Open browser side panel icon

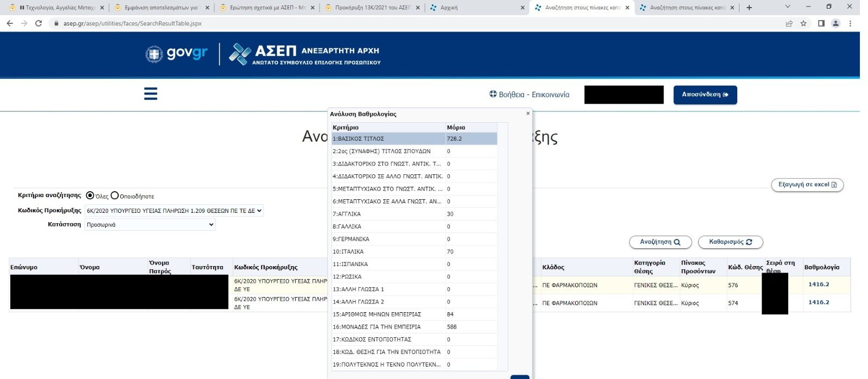(821, 23)
